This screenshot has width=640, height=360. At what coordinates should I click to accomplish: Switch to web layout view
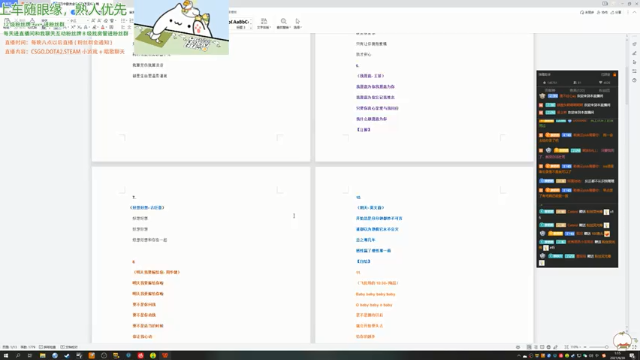click(x=549, y=347)
